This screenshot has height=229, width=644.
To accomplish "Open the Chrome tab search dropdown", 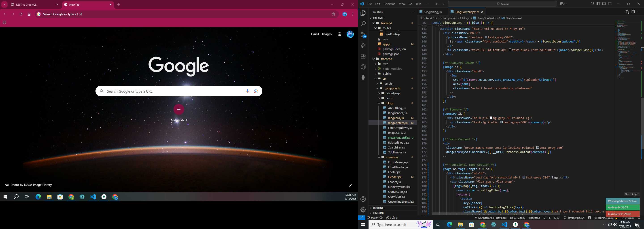I will 4,4.
